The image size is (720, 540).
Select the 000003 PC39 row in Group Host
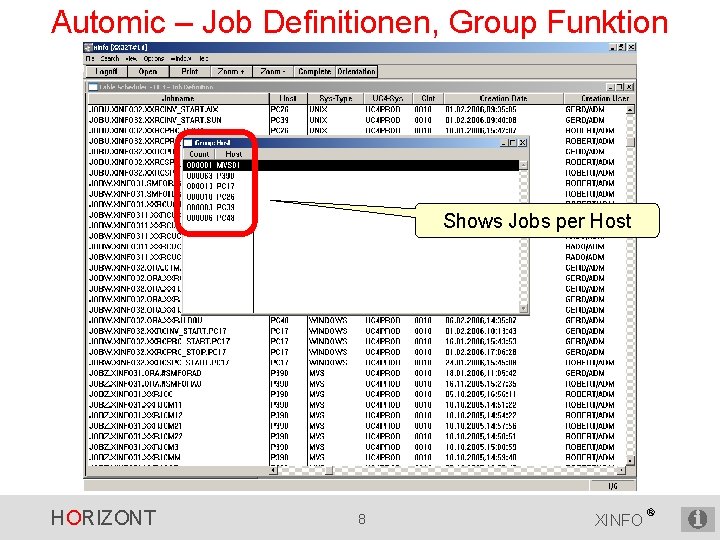(351, 208)
